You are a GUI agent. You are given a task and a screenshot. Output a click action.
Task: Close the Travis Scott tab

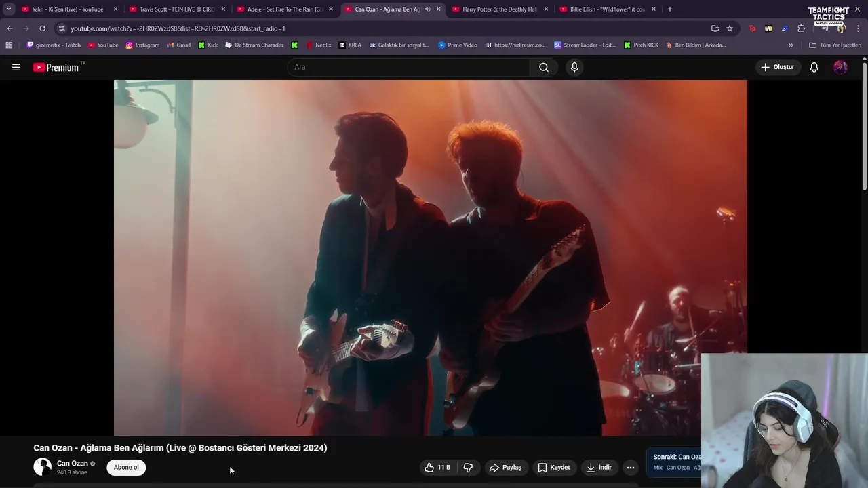(223, 9)
